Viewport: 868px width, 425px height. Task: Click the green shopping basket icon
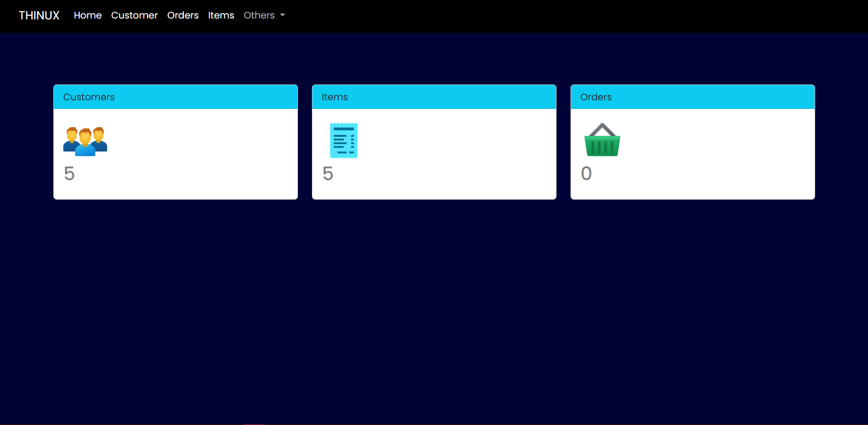[602, 140]
